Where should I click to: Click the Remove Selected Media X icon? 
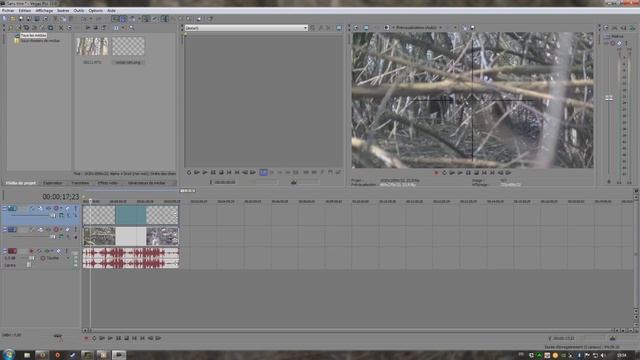(61, 28)
